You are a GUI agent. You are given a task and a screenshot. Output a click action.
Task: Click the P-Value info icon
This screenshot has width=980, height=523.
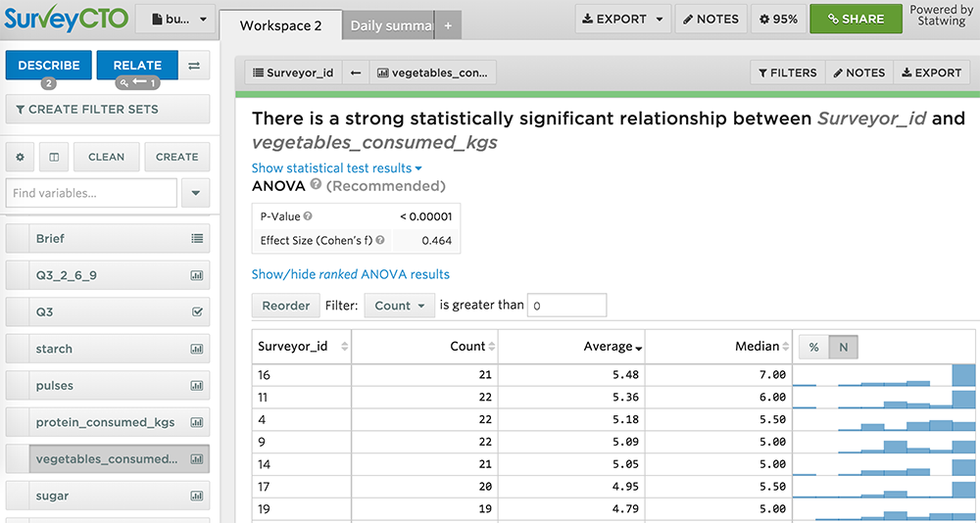point(308,216)
